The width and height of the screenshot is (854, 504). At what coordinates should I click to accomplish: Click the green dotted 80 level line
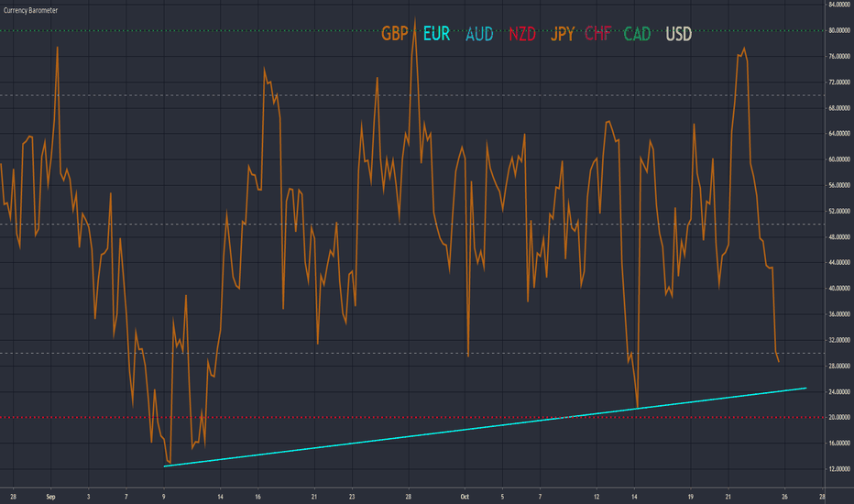(x=411, y=30)
